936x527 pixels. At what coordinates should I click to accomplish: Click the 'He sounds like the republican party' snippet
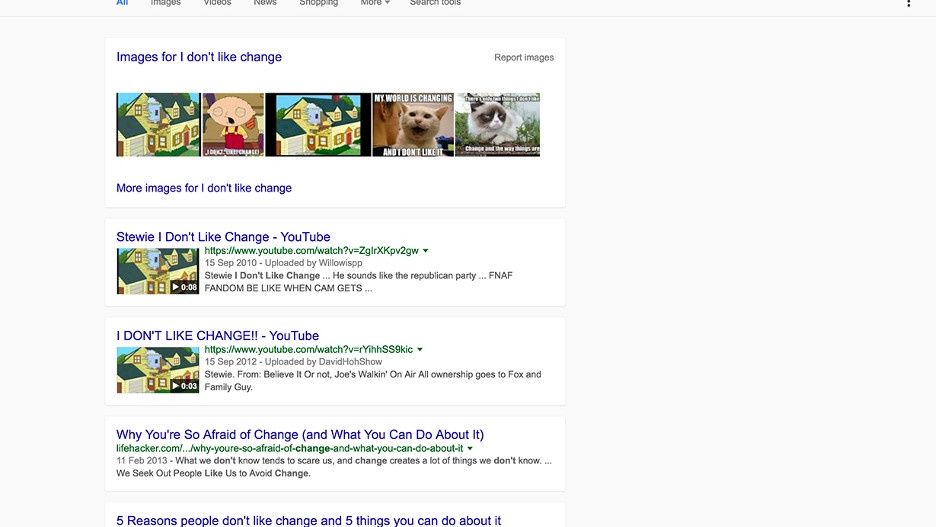click(404, 276)
